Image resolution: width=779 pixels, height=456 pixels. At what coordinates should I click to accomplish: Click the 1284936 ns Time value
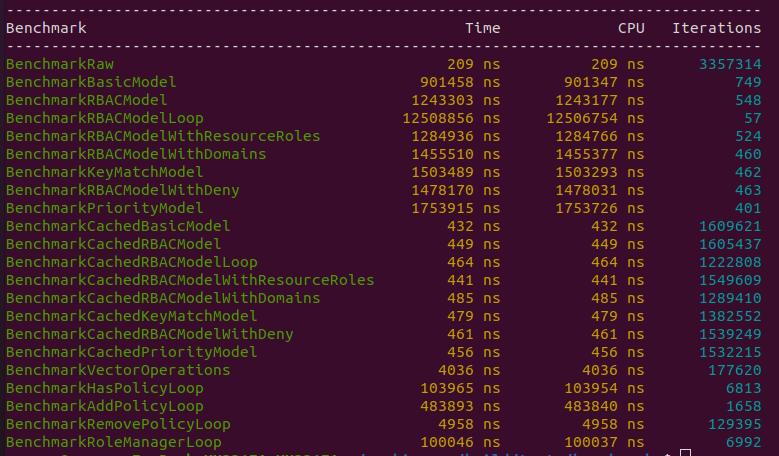tap(456, 136)
